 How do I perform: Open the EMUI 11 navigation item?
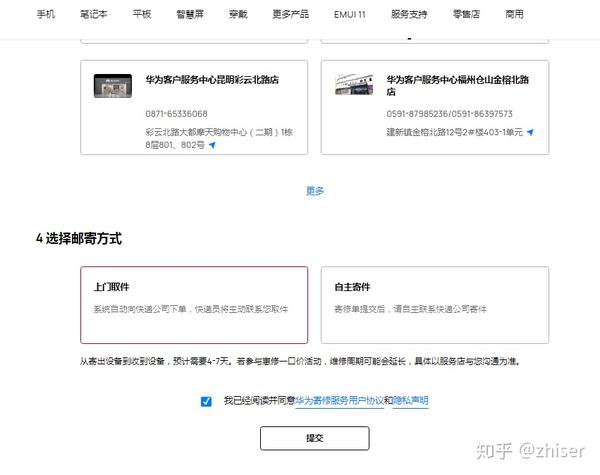pyautogui.click(x=350, y=15)
